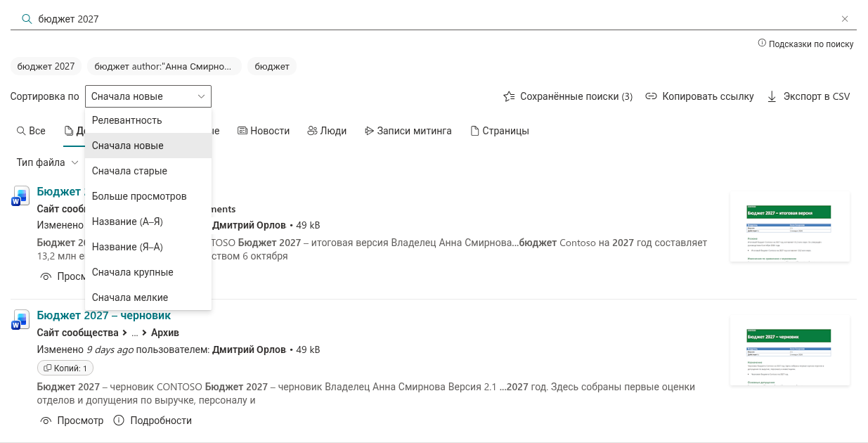Open Подсказки по поиску help
This screenshot has height=443, width=868.
pyautogui.click(x=805, y=44)
